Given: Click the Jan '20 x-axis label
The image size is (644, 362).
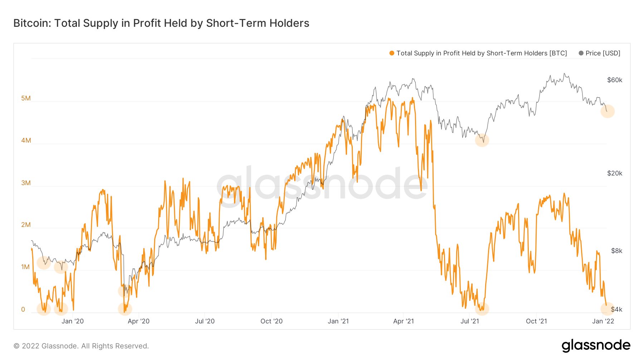Looking at the screenshot, I should [72, 321].
